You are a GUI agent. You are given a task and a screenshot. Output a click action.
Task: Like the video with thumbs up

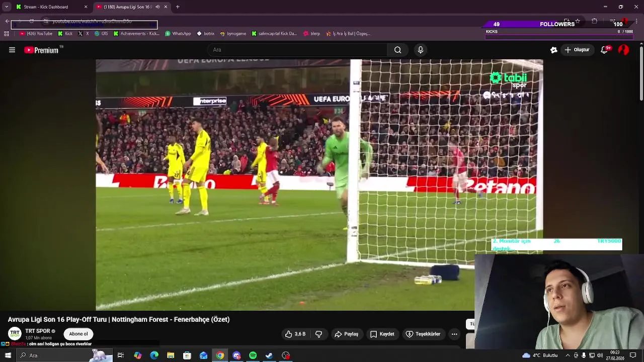pos(295,334)
